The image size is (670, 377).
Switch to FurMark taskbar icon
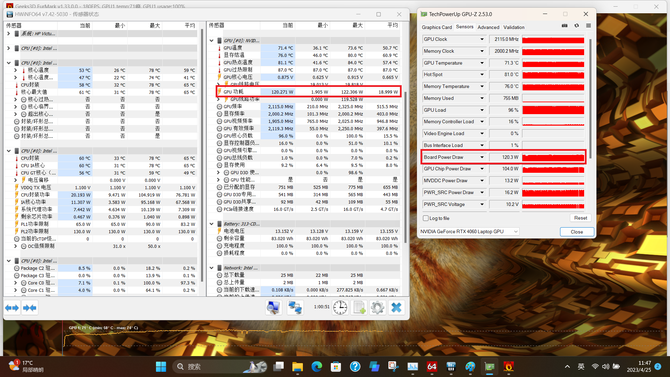508,367
